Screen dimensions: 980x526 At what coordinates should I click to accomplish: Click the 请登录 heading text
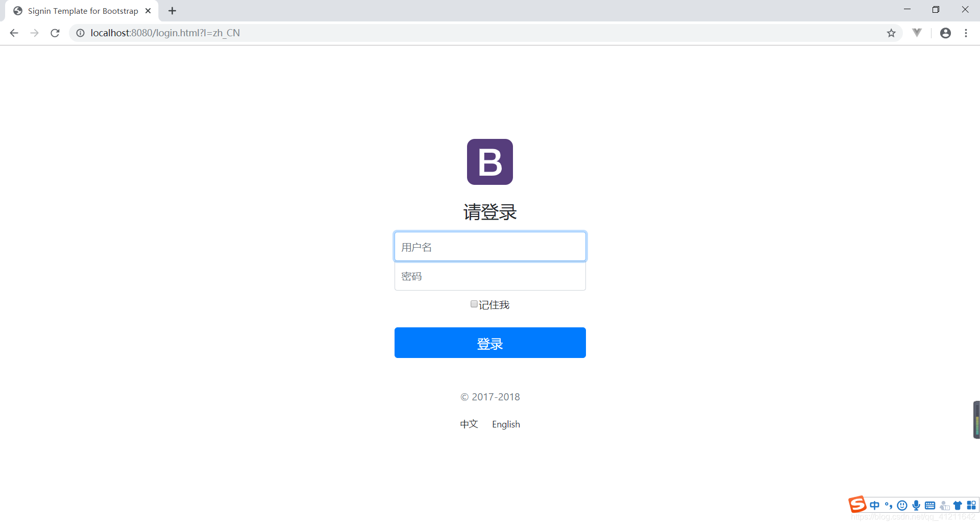pos(490,212)
